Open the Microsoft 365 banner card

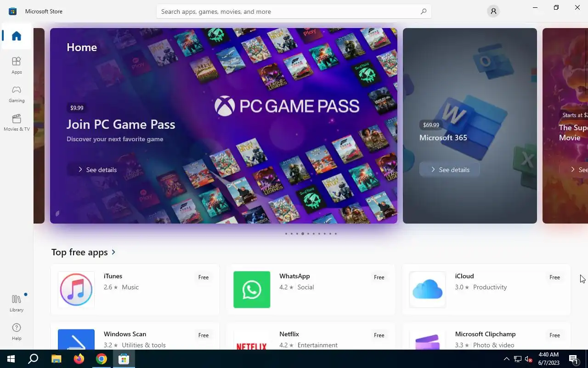click(x=470, y=126)
